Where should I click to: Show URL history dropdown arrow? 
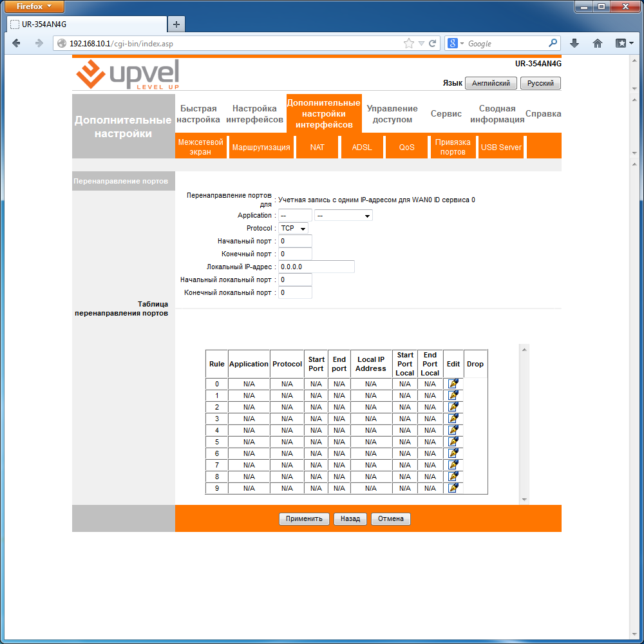pos(421,43)
